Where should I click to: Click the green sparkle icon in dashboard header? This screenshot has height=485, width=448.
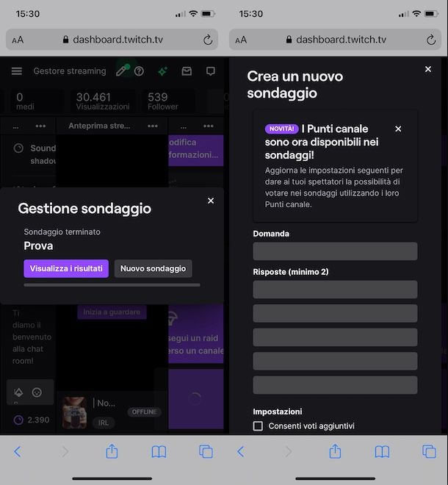(x=162, y=71)
